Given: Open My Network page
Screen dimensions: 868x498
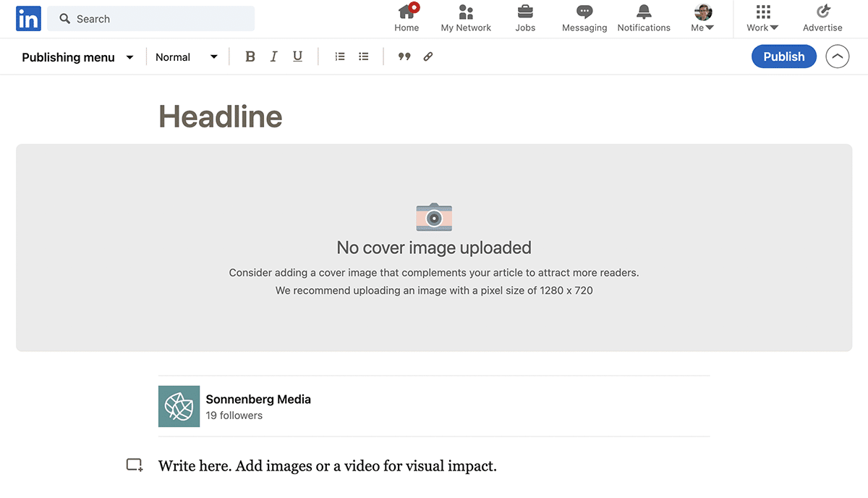Looking at the screenshot, I should point(466,12).
